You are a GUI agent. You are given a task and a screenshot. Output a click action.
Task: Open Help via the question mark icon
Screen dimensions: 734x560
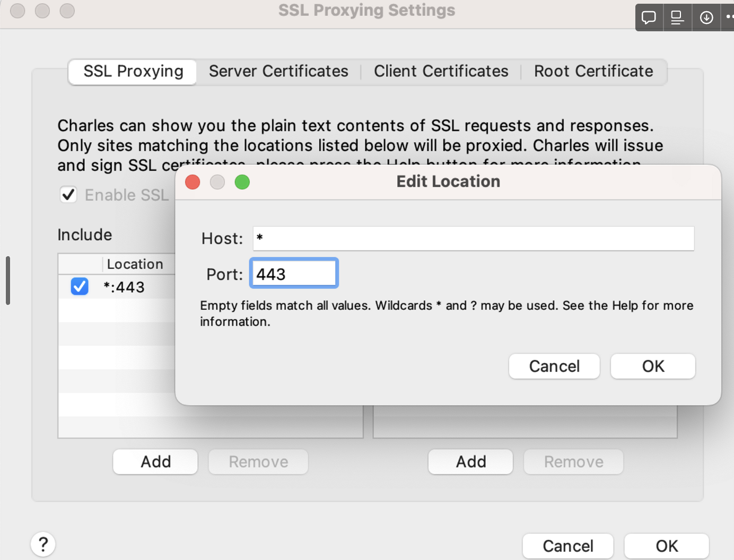coord(42,544)
